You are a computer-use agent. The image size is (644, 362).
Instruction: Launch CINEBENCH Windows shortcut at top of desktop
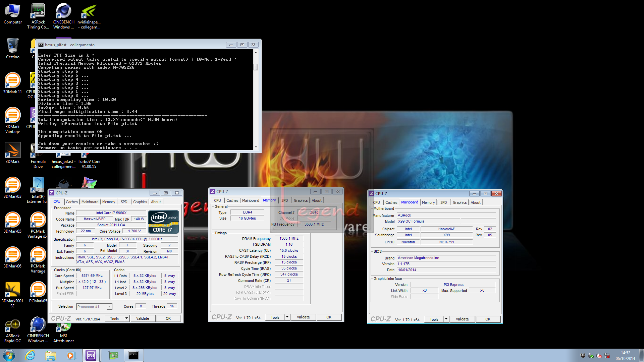click(63, 16)
